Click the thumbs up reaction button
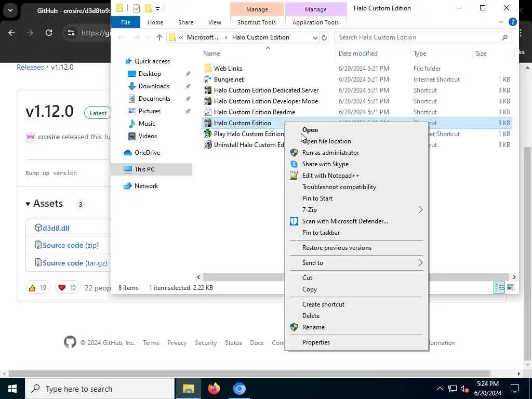The height and width of the screenshot is (399, 532). [37, 288]
